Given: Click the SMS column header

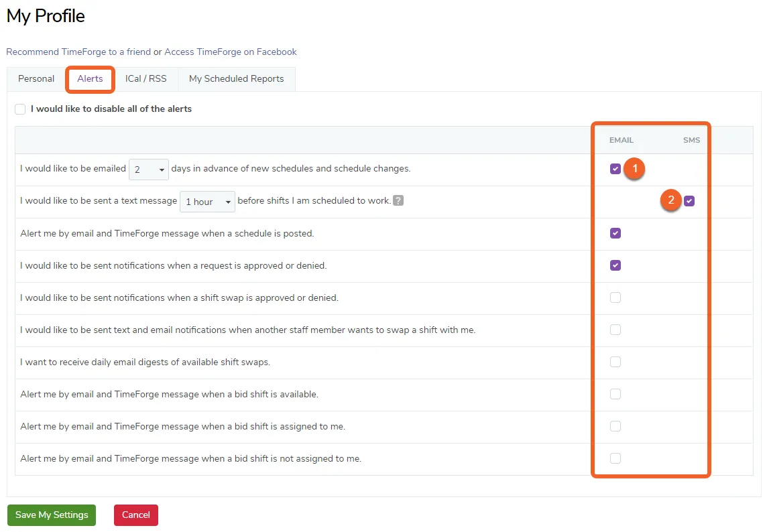Looking at the screenshot, I should [x=691, y=140].
